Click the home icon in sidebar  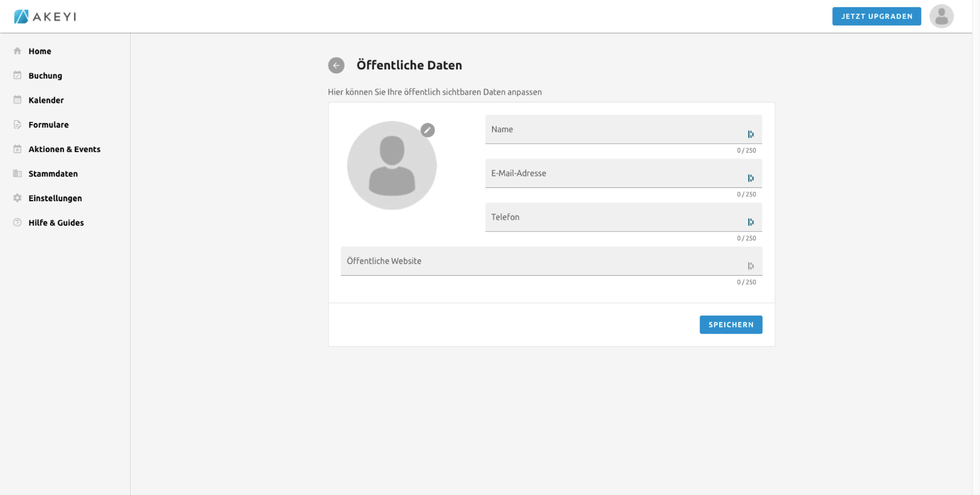tap(17, 51)
